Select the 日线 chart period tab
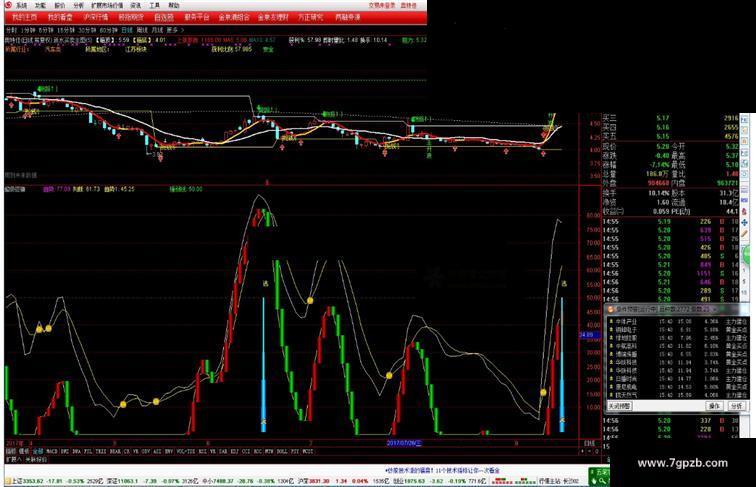This screenshot has width=756, height=487. coord(127,30)
